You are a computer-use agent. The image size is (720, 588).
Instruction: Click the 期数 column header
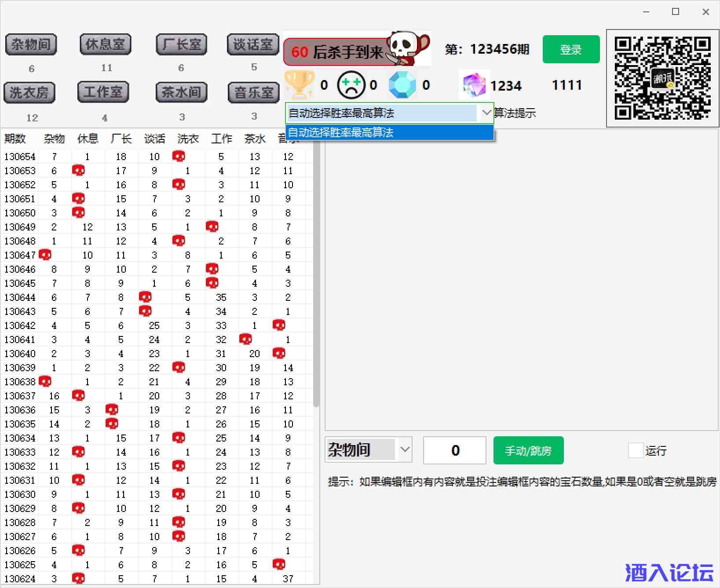coord(15,139)
